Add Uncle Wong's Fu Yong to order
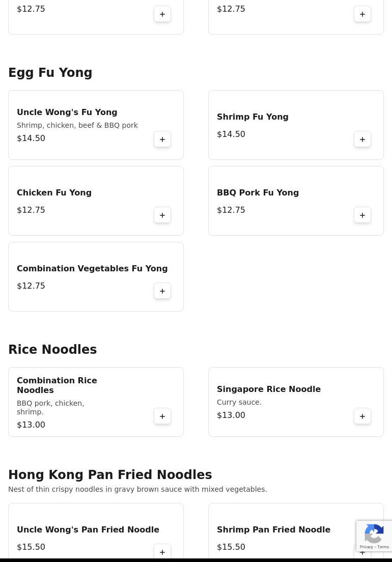Image resolution: width=392 pixels, height=562 pixels. coord(162,139)
